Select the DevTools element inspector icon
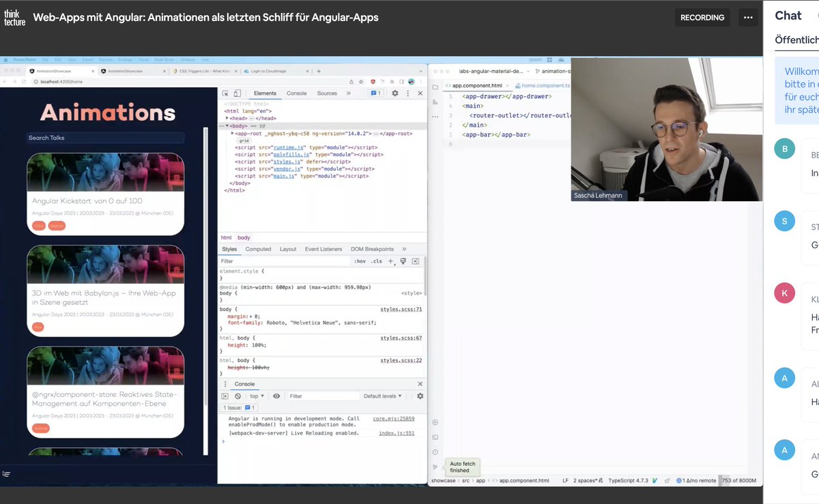Viewport: 819px width, 504px height. coord(226,93)
